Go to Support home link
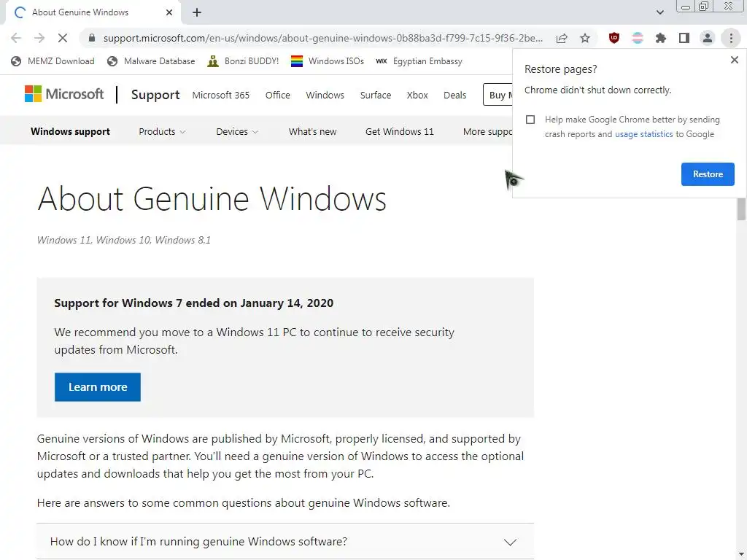 click(155, 95)
